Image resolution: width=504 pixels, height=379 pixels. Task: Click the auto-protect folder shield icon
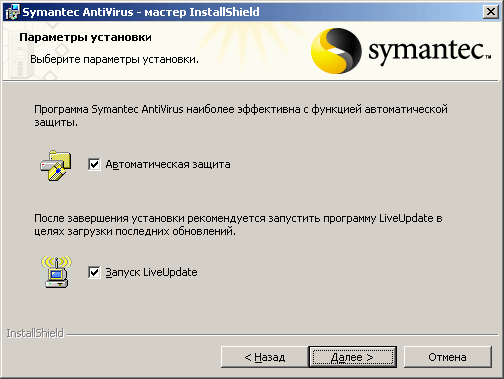[x=56, y=165]
